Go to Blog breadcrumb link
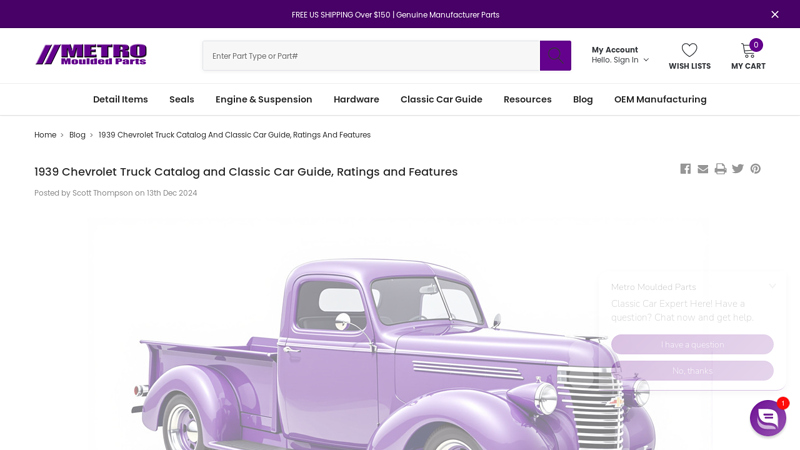 point(77,135)
